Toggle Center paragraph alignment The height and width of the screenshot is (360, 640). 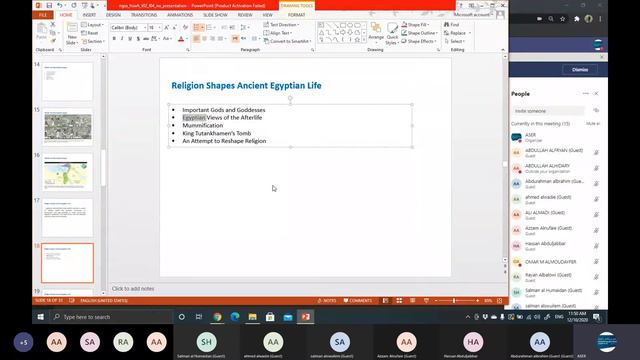click(x=204, y=38)
